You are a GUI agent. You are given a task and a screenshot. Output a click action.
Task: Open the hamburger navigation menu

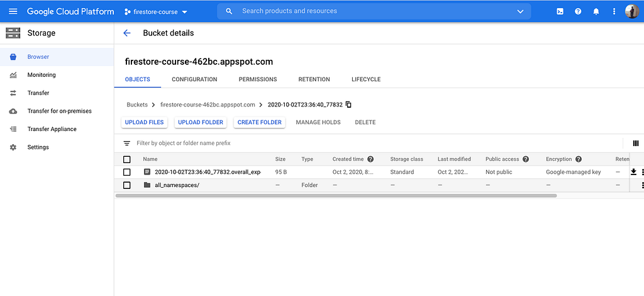click(x=13, y=11)
